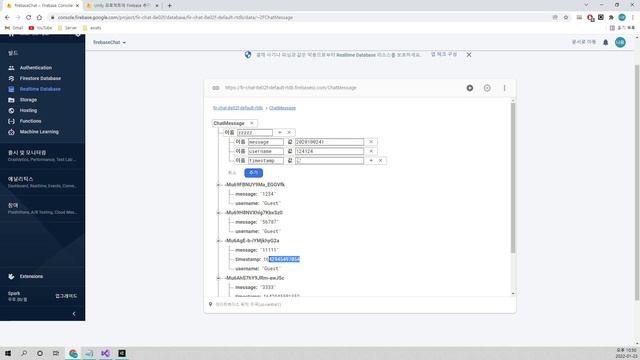Open the Firebase account avatar
640x360 pixels.
tap(620, 42)
